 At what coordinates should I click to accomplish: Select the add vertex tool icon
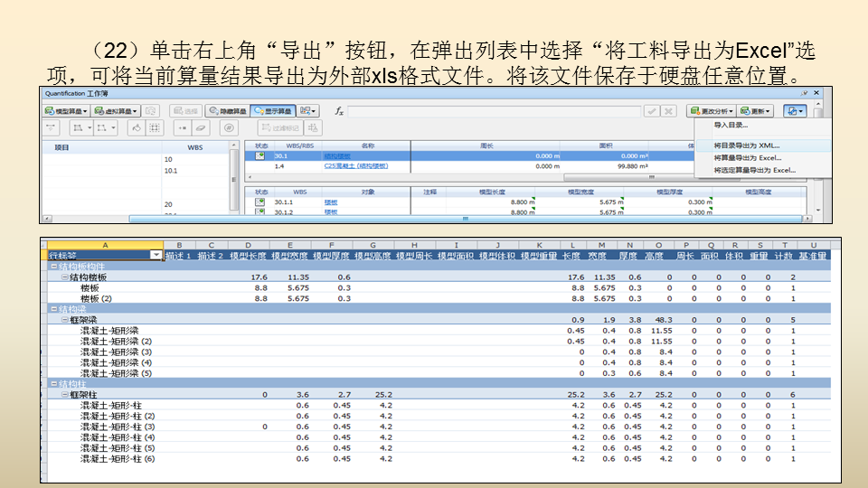182,127
